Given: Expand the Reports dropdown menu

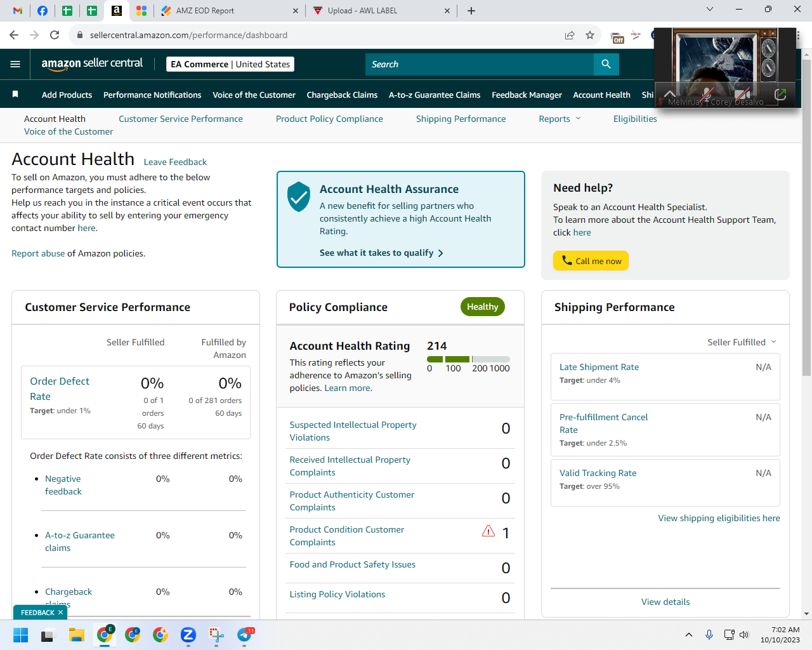Looking at the screenshot, I should pos(560,119).
